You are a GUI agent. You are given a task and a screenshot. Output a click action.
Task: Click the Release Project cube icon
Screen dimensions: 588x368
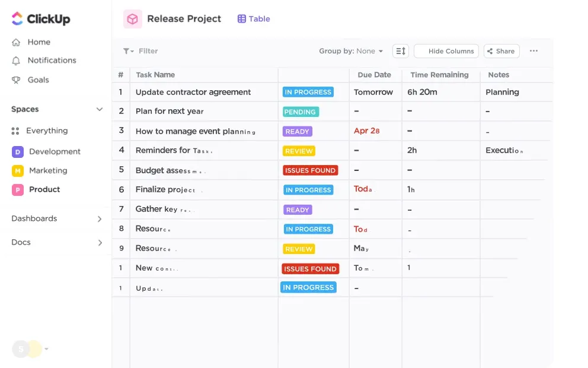(133, 19)
